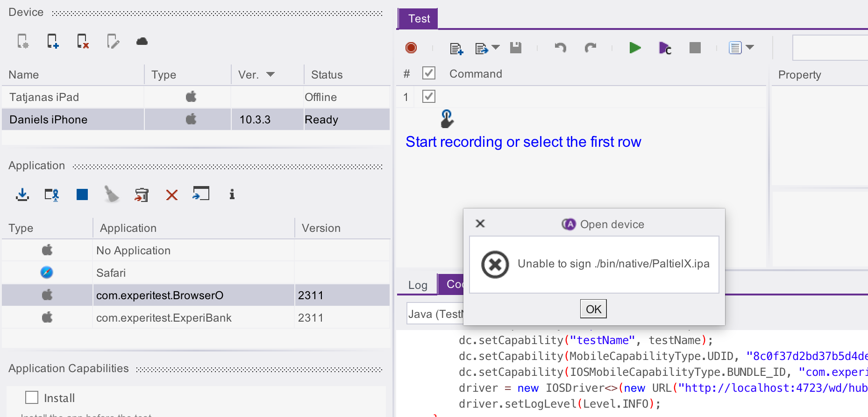
Task: Select the Safari application row
Action: (111, 273)
